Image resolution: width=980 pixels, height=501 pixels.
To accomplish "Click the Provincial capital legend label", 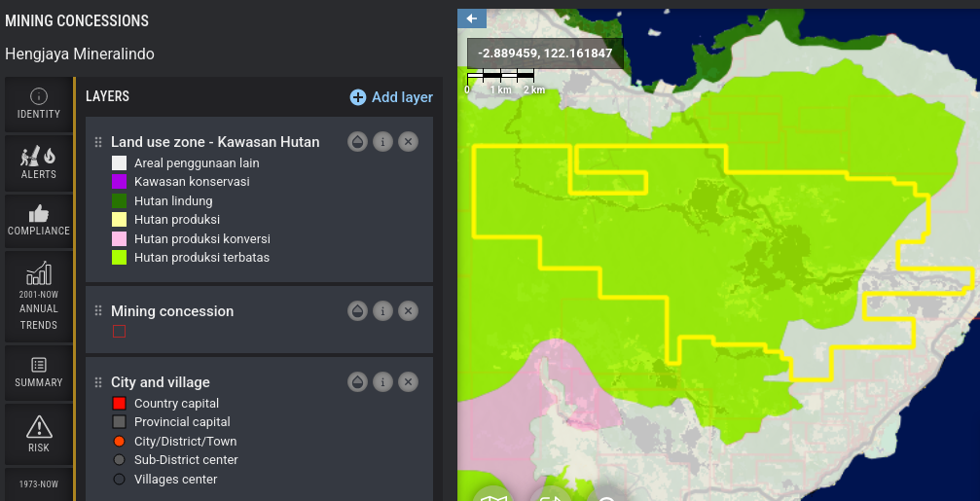I will 182,421.
